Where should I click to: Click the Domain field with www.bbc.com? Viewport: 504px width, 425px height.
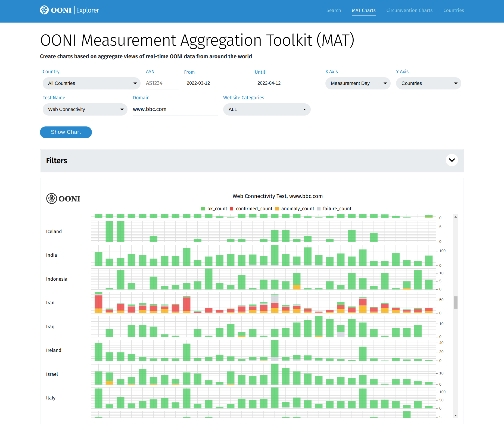click(175, 109)
